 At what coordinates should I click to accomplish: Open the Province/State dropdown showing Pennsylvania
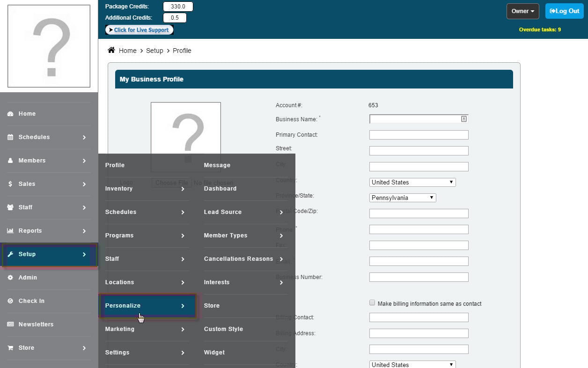pos(403,198)
